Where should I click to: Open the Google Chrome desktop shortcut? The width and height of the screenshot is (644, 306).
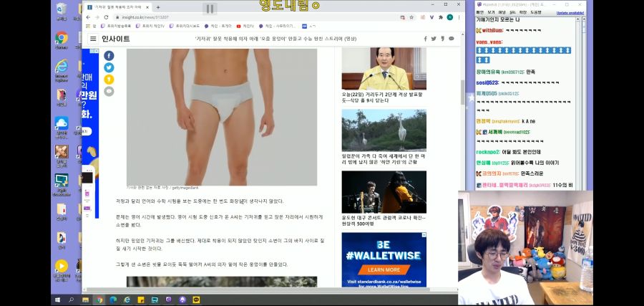(62, 40)
